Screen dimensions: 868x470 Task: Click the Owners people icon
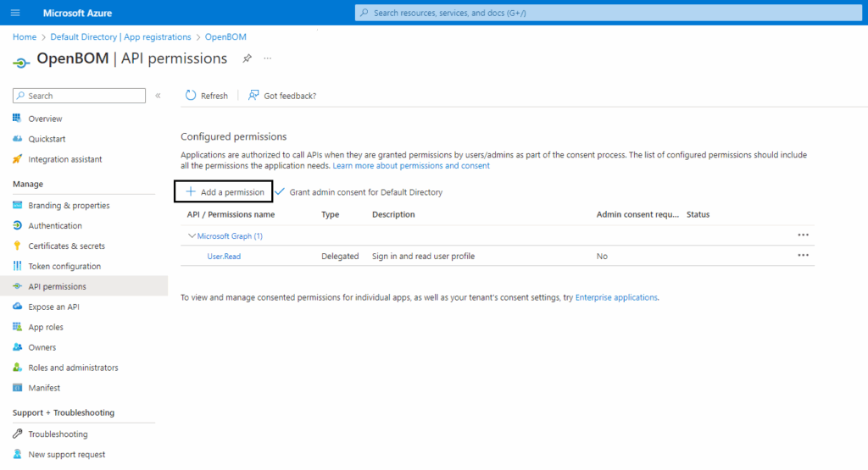pyautogui.click(x=17, y=347)
